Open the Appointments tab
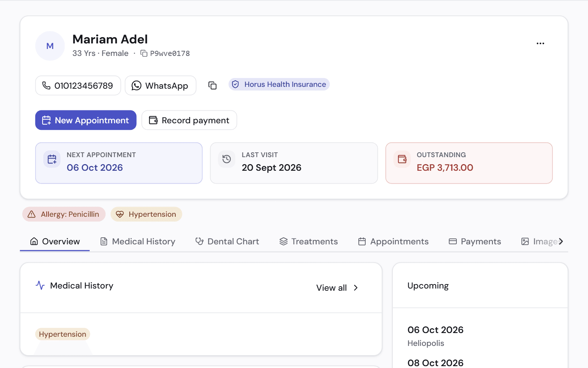 coord(394,241)
